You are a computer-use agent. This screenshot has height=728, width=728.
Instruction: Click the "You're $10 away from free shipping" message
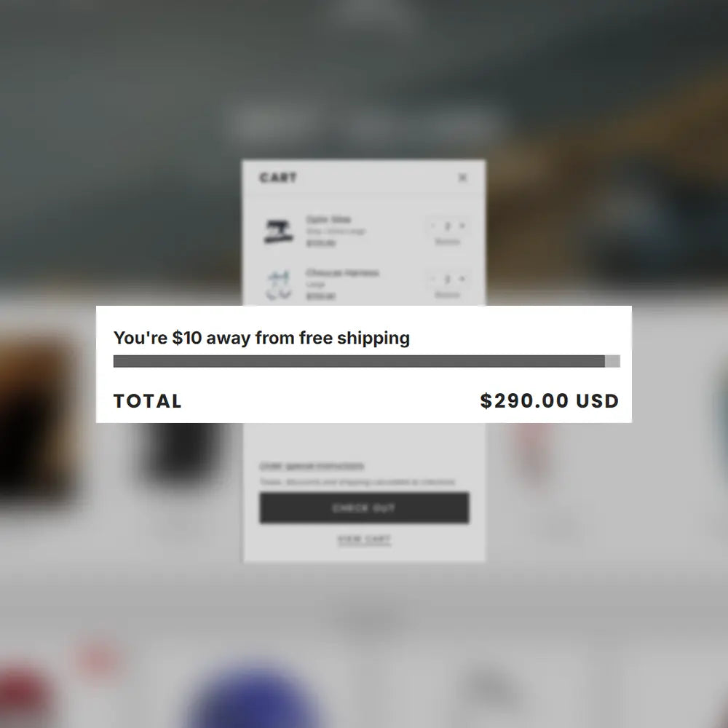pyautogui.click(x=261, y=338)
